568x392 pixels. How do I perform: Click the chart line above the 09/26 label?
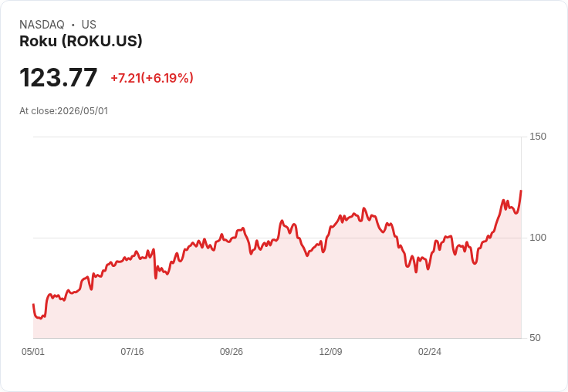point(232,238)
